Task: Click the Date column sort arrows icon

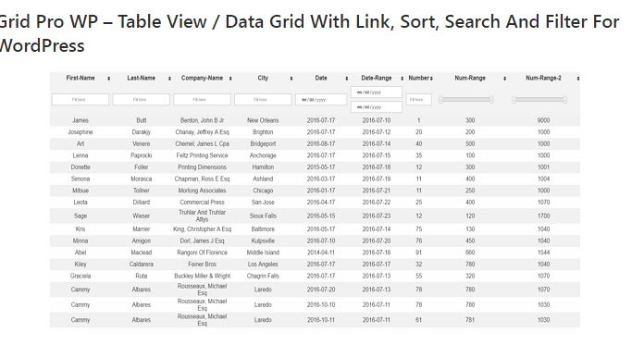Action: [x=347, y=79]
